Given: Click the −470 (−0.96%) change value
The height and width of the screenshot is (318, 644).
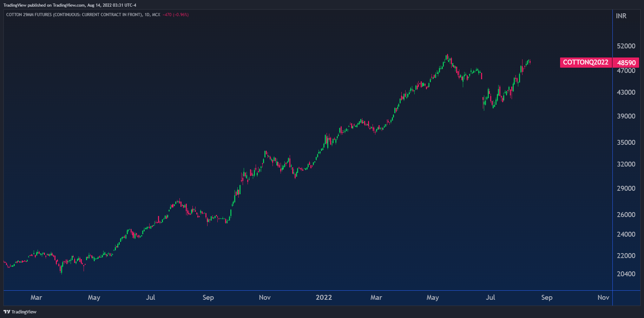Looking at the screenshot, I should [176, 15].
